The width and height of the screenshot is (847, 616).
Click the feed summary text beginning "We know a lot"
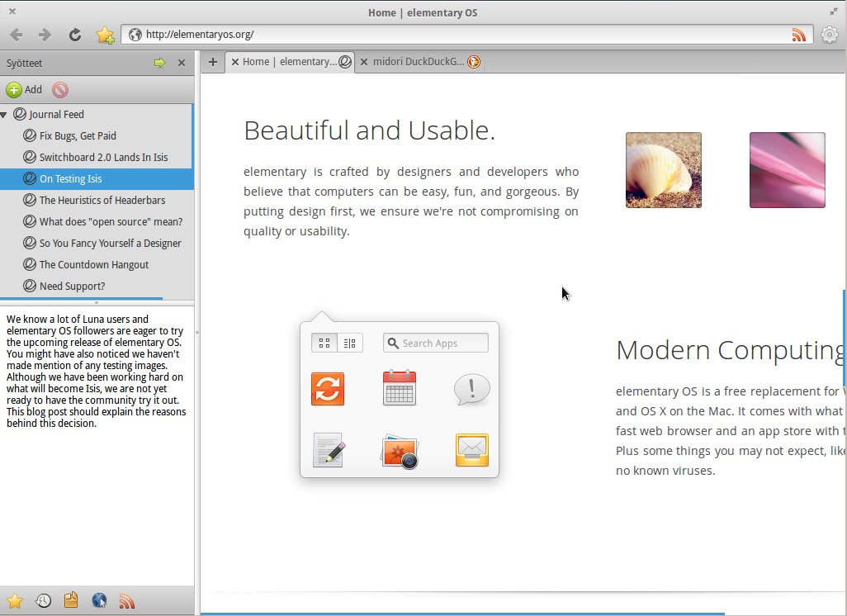pos(96,372)
